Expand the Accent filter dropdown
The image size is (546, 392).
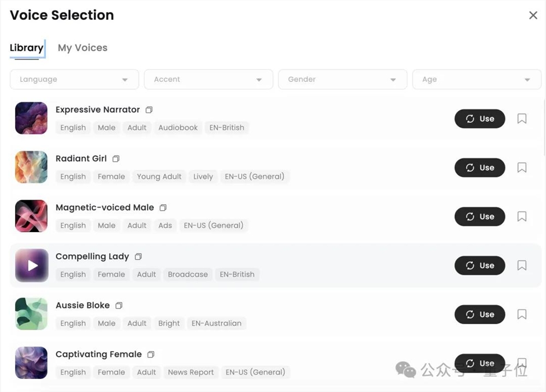208,80
